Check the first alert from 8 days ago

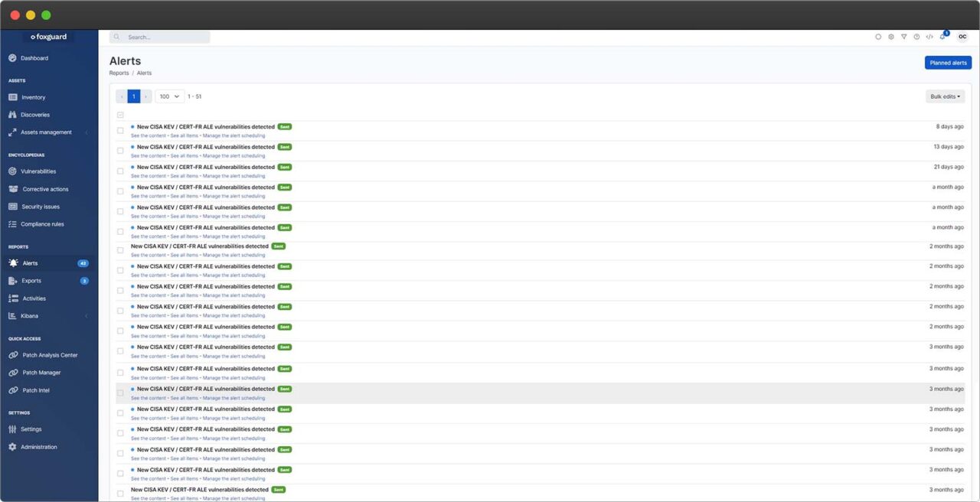pos(120,131)
